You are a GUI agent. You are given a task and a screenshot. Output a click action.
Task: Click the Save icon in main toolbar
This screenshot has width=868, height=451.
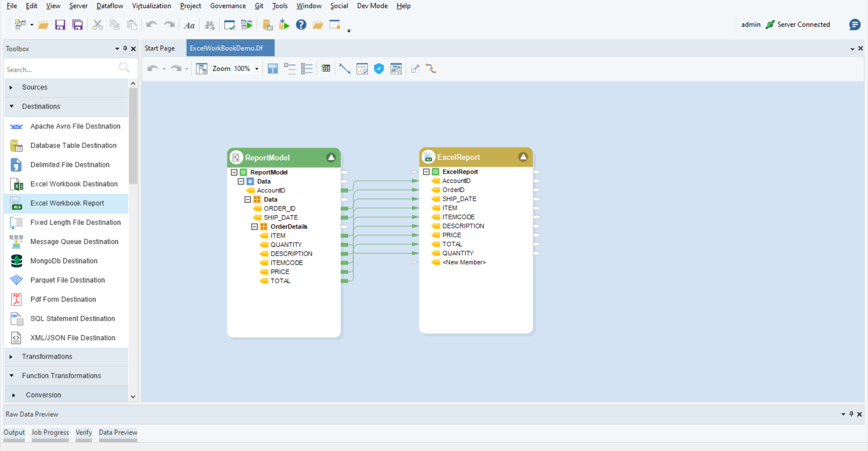click(60, 25)
